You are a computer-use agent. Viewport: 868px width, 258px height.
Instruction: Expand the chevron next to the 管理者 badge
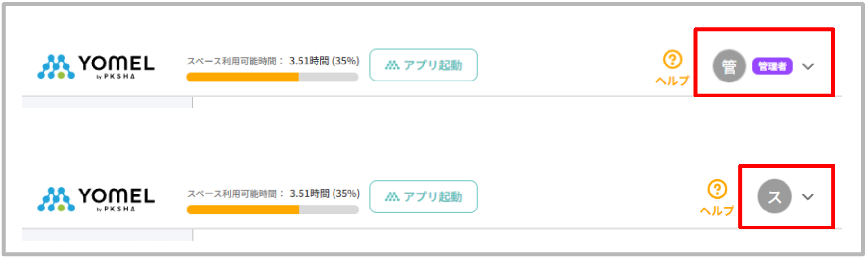click(x=808, y=66)
